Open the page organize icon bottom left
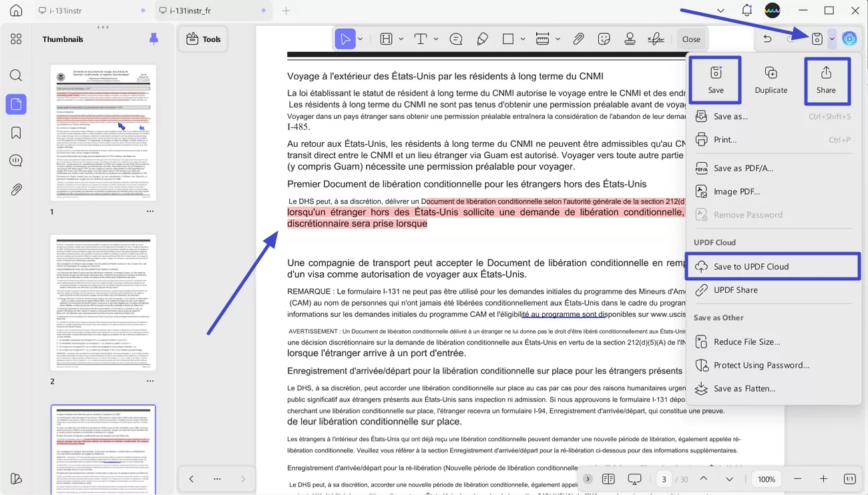Viewport: 868px width, 495px height. pos(16,478)
